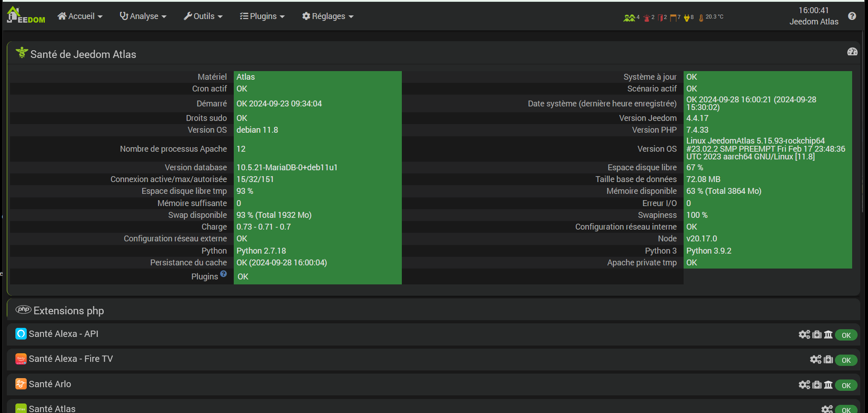Open the Analyse dropdown menu
Image resolution: width=868 pixels, height=413 pixels.
[143, 16]
